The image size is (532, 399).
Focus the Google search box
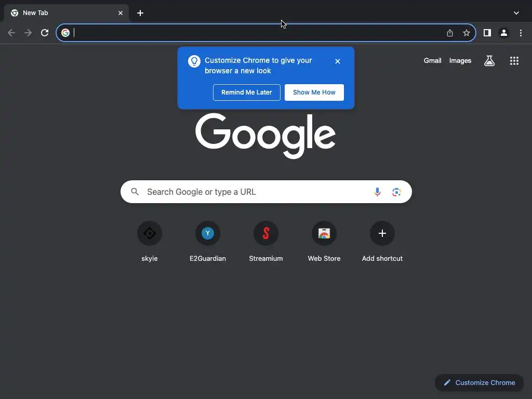(266, 192)
